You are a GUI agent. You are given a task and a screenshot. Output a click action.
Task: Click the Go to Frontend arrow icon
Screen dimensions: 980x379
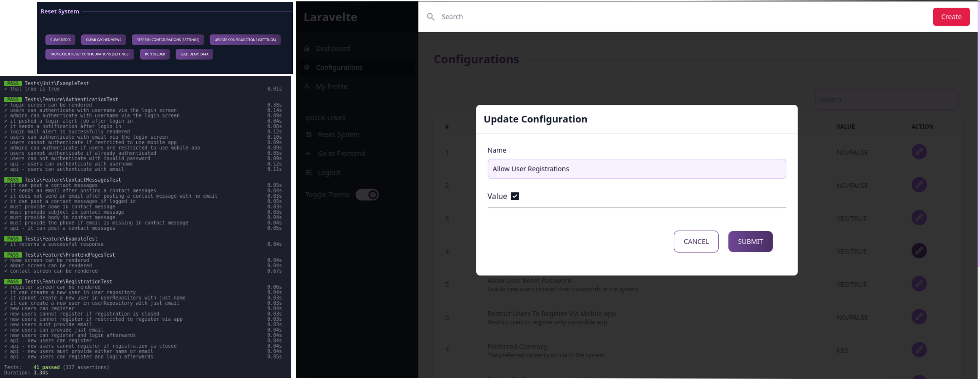pyautogui.click(x=309, y=154)
